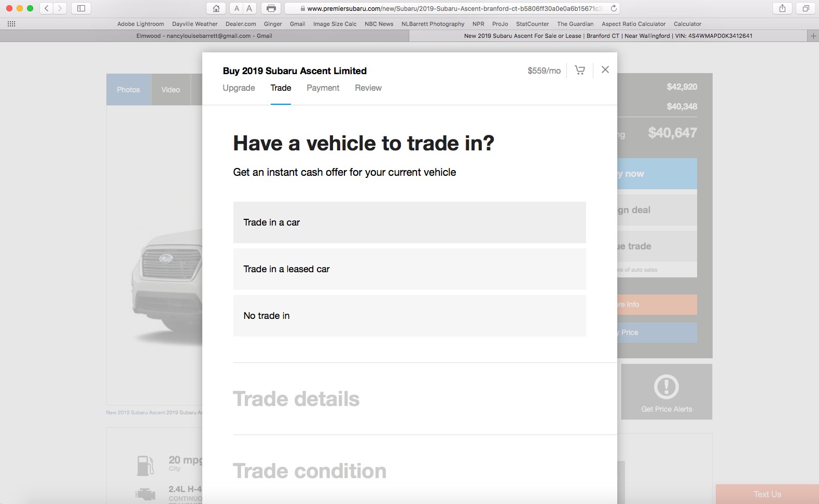
Task: Open Aspect Ratio Calculator bookmark
Action: [633, 24]
